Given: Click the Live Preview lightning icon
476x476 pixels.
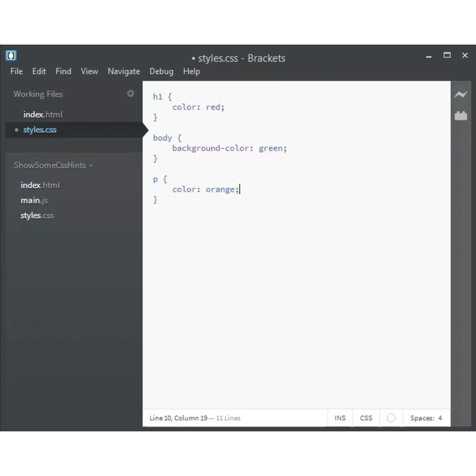Looking at the screenshot, I should (461, 94).
